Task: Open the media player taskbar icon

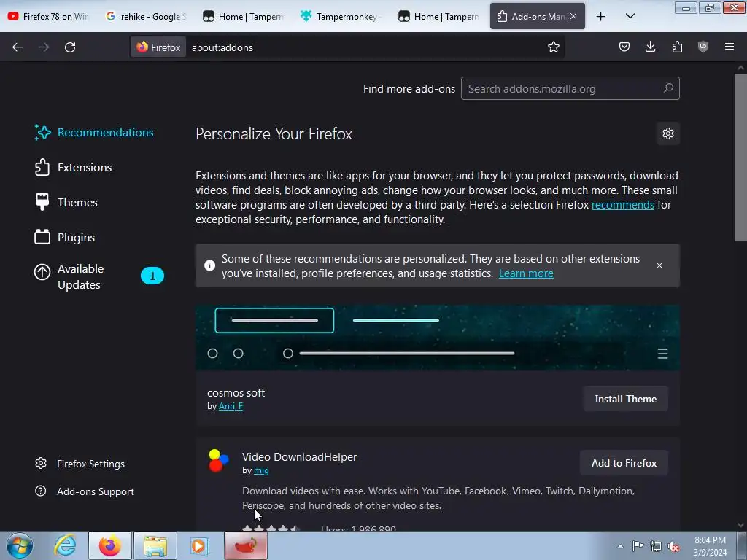Action: [x=200, y=545]
